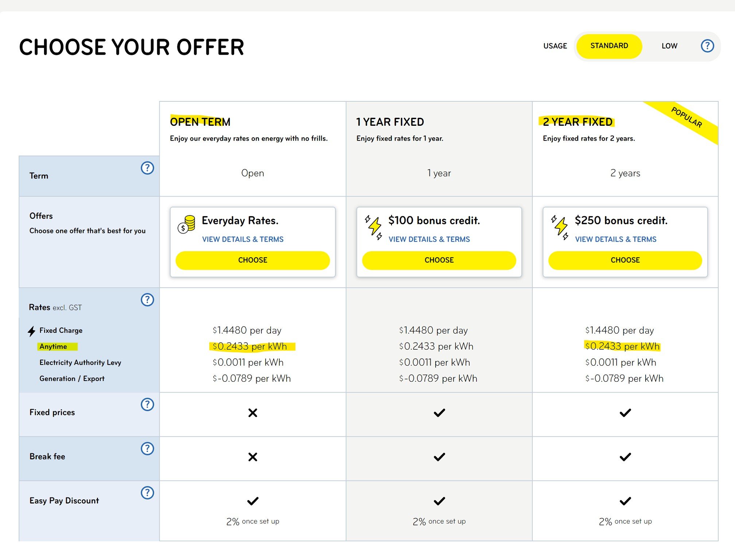Click the coins icon beside Everyday Rates
The height and width of the screenshot is (560, 735).
186,224
